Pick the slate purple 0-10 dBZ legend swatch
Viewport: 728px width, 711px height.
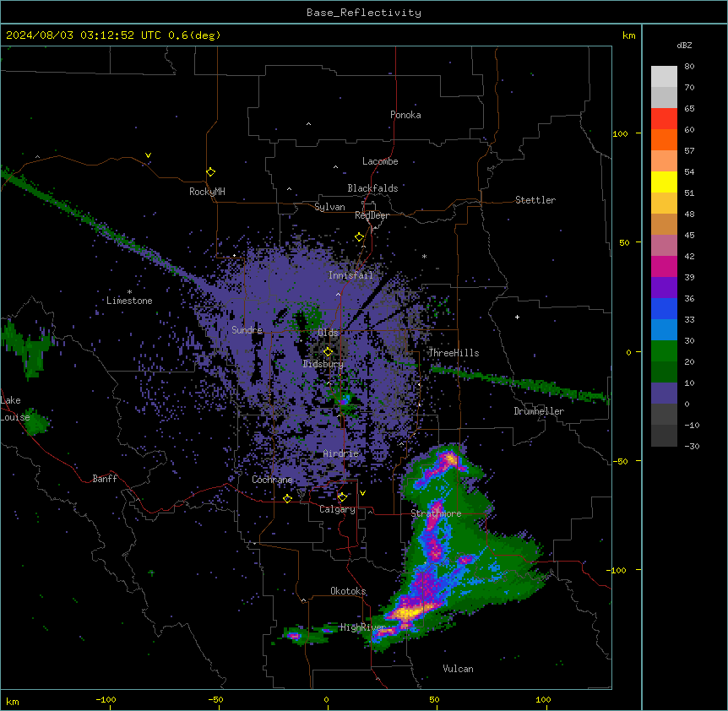click(x=664, y=393)
